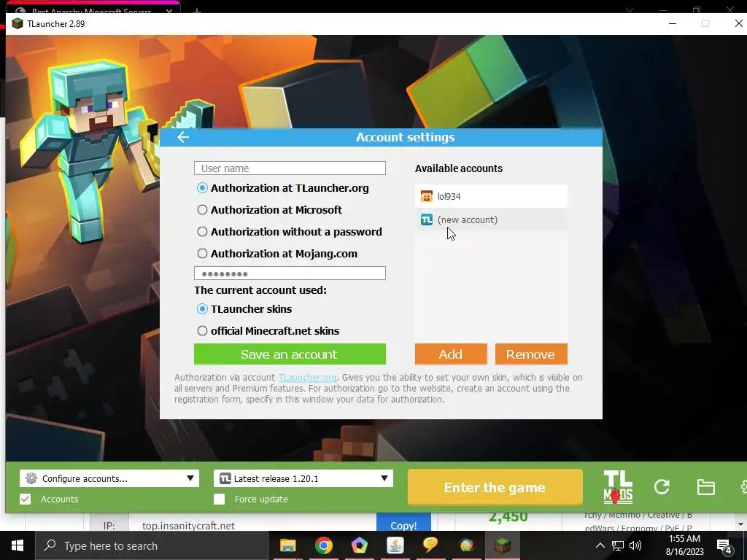This screenshot has height=560, width=747.
Task: Select Authorization at Microsoft radio
Action: pyautogui.click(x=202, y=210)
